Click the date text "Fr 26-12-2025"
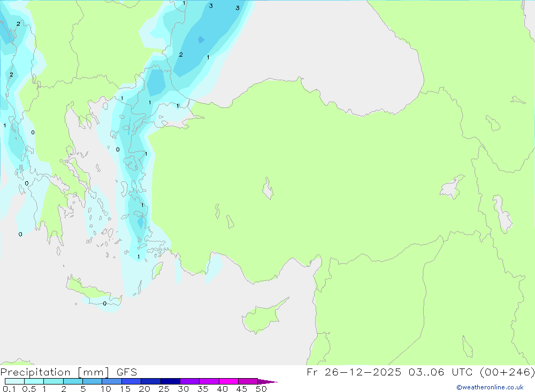This screenshot has width=535, height=392. pyautogui.click(x=354, y=372)
